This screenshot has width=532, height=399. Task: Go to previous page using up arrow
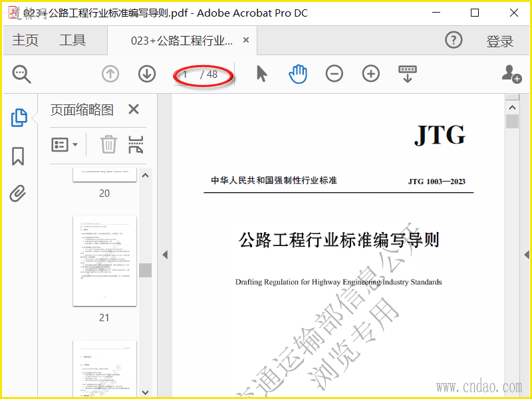coord(110,74)
